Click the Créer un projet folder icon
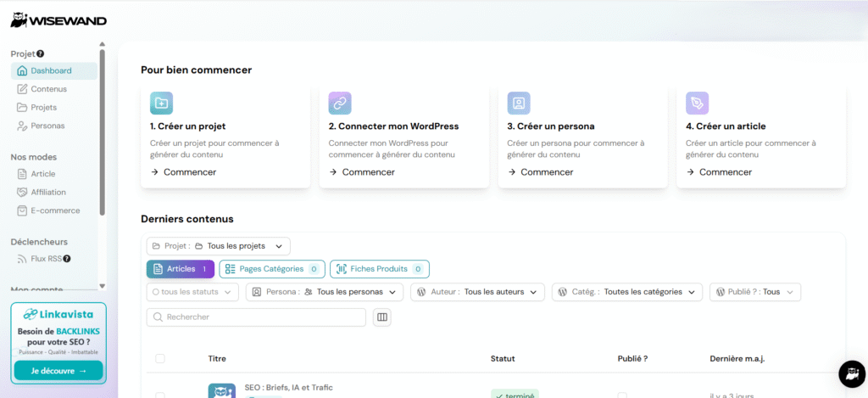 [x=161, y=103]
